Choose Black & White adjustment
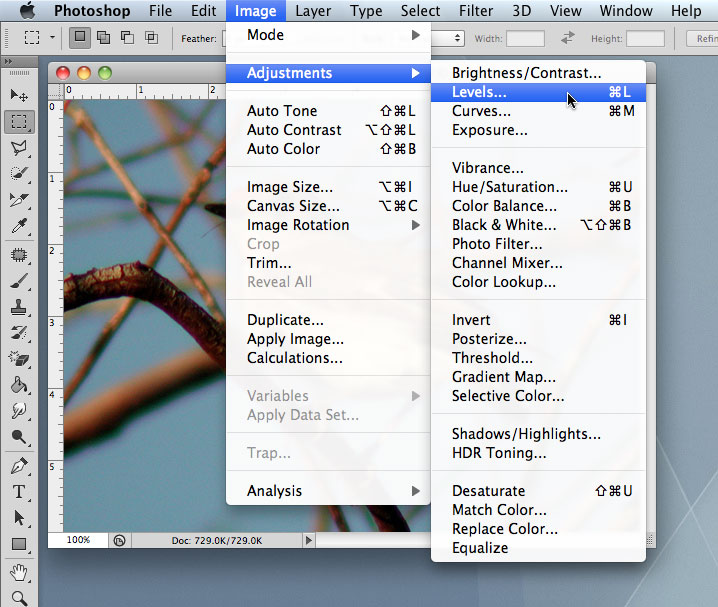This screenshot has height=607, width=718. tap(538, 225)
